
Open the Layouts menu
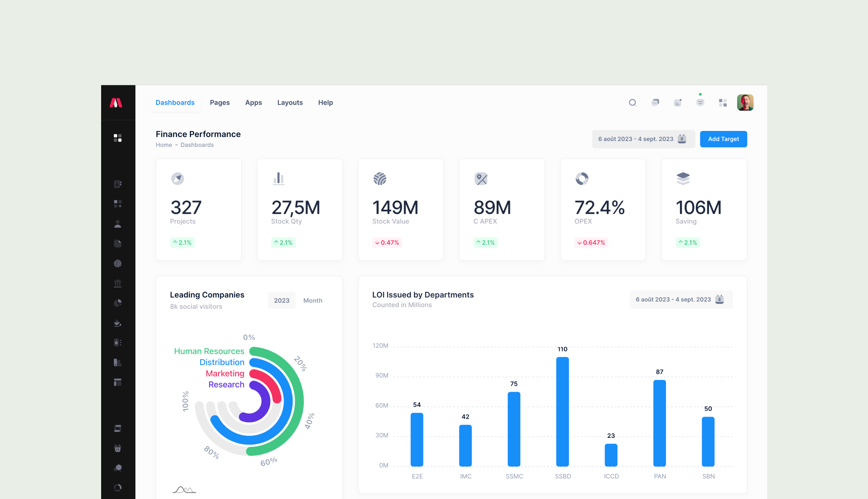290,103
